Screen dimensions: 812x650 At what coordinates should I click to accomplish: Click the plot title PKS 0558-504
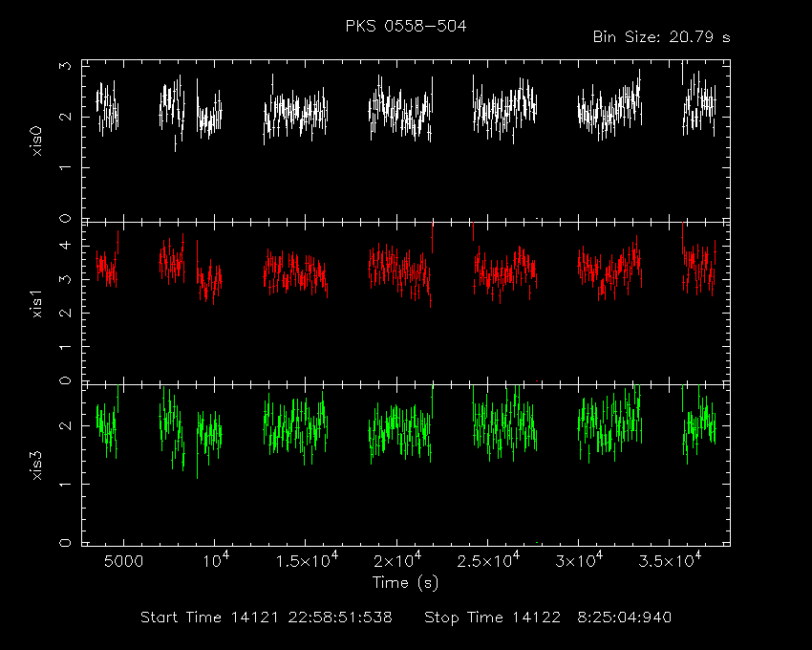(x=405, y=26)
